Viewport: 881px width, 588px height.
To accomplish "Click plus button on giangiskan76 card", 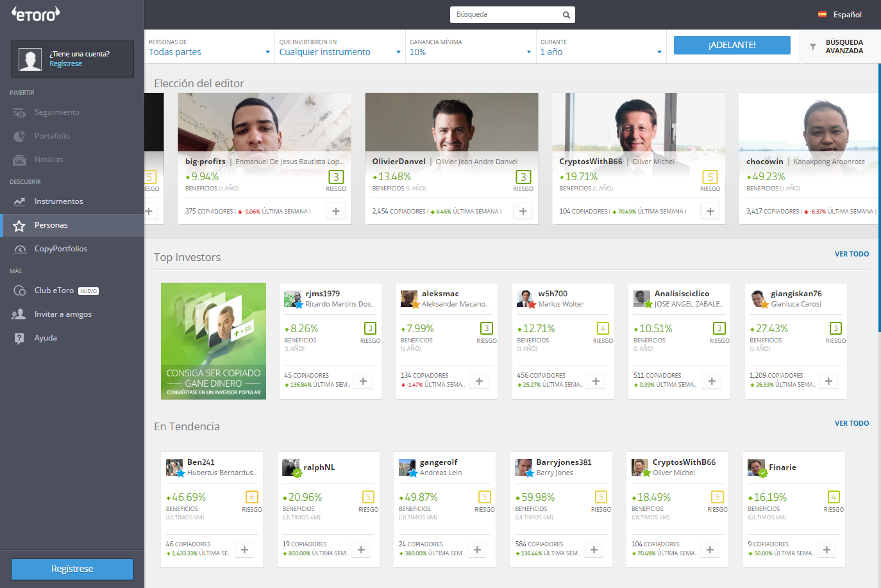I will (x=828, y=381).
